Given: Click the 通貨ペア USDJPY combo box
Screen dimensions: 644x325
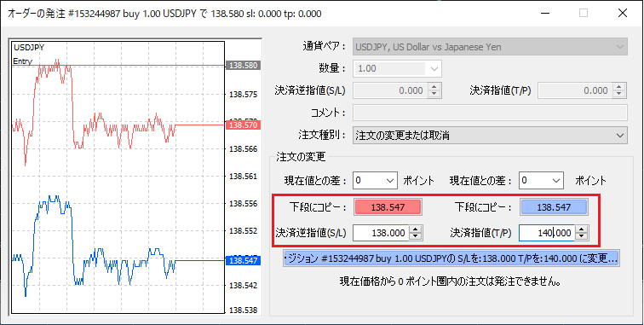Looking at the screenshot, I should tap(490, 47).
